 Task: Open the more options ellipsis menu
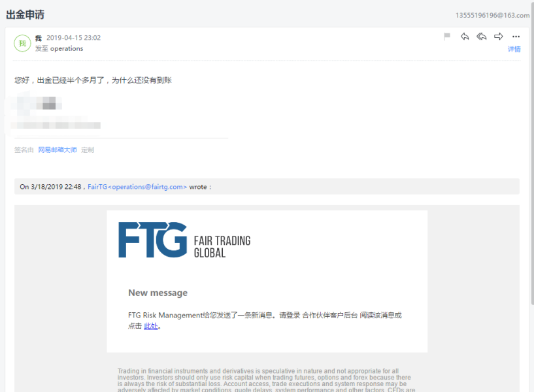[x=516, y=37]
